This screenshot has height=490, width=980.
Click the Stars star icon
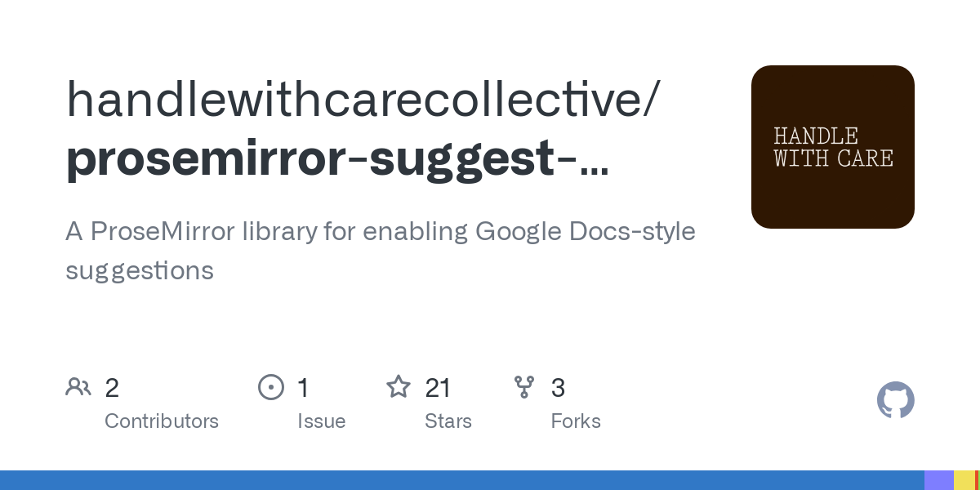[x=399, y=387]
